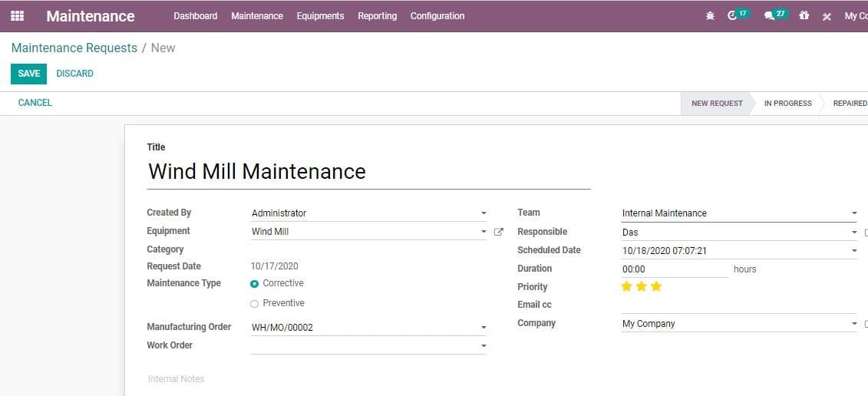
Task: Click the Internal Notes text area
Action: coord(176,379)
